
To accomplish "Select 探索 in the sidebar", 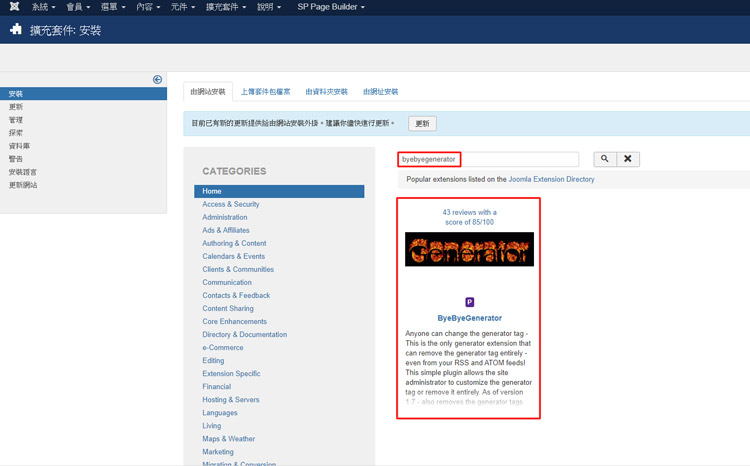I will click(x=16, y=133).
